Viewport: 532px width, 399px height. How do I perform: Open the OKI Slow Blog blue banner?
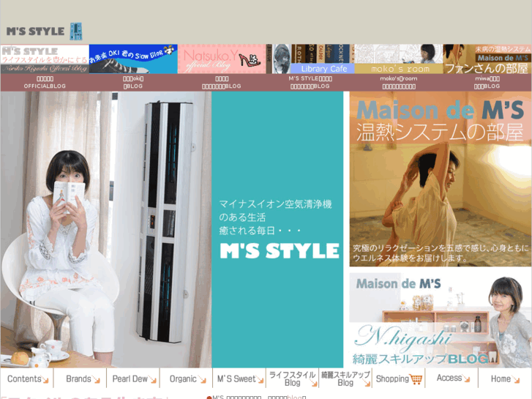[x=133, y=59]
